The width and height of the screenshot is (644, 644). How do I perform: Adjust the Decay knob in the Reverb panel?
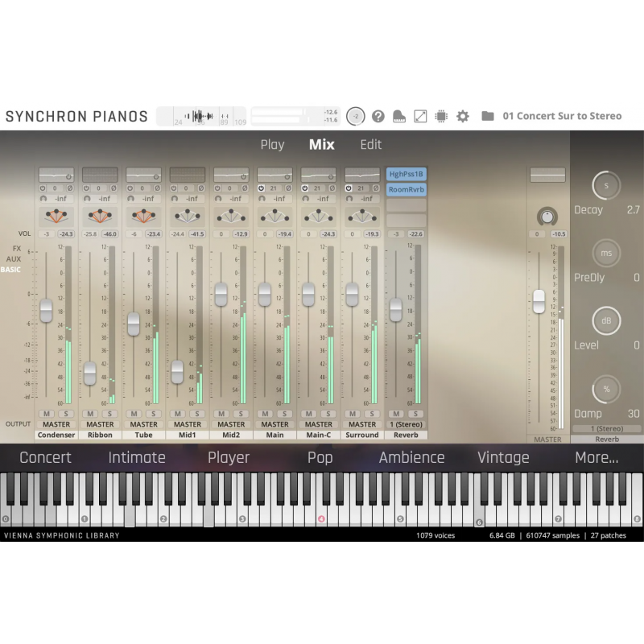(x=606, y=185)
